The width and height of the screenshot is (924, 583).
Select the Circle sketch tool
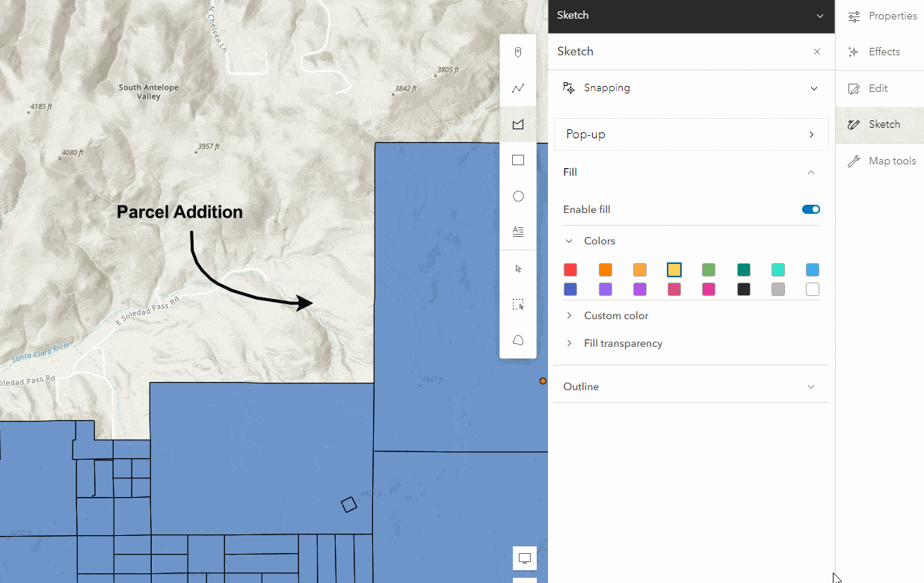click(x=517, y=196)
